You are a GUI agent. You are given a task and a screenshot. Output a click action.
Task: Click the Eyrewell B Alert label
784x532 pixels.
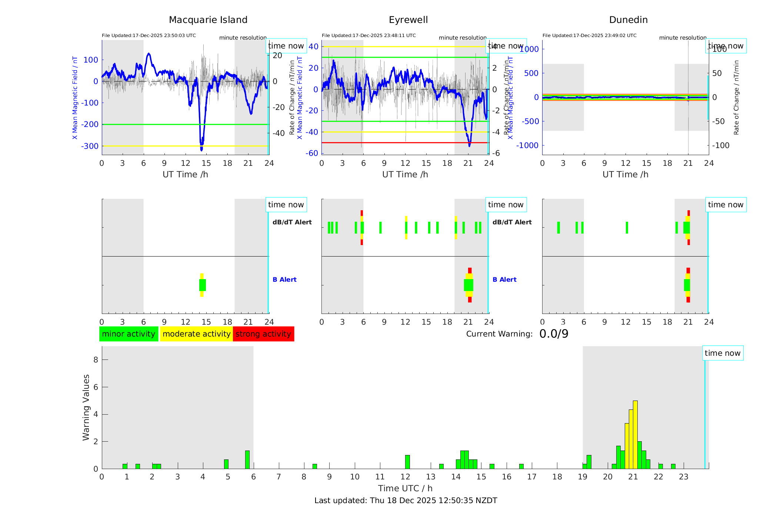(504, 280)
